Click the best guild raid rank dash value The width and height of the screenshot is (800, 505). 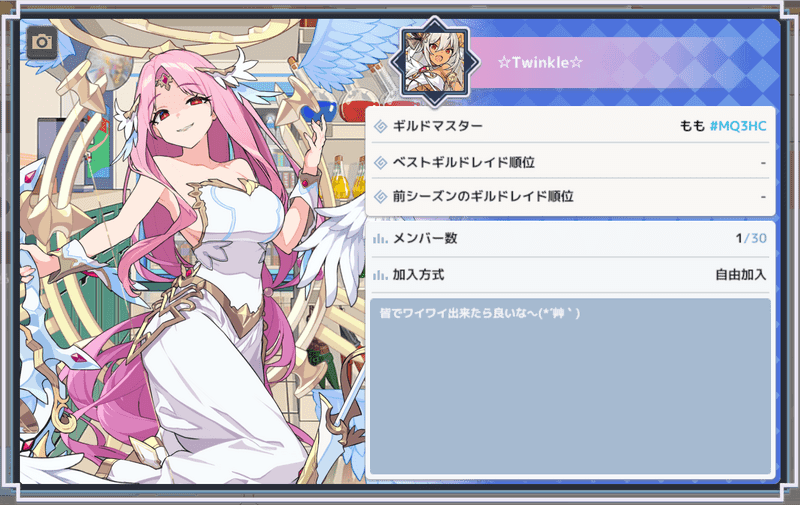[763, 163]
